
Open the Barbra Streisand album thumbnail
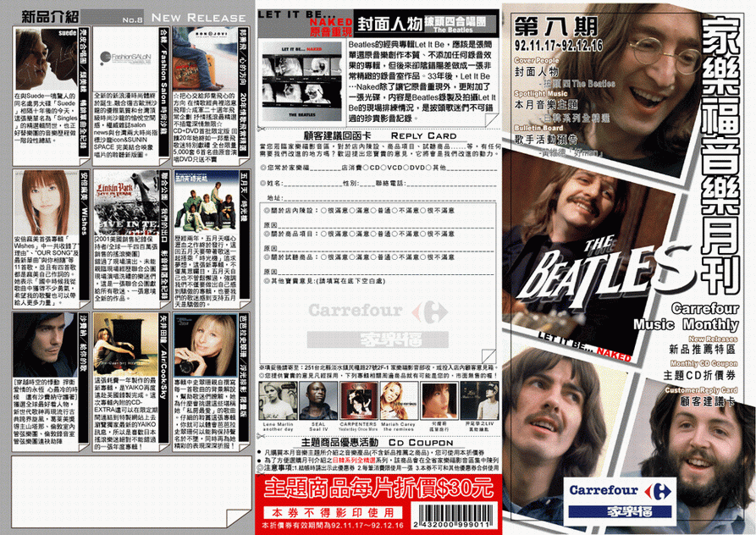tap(206, 345)
